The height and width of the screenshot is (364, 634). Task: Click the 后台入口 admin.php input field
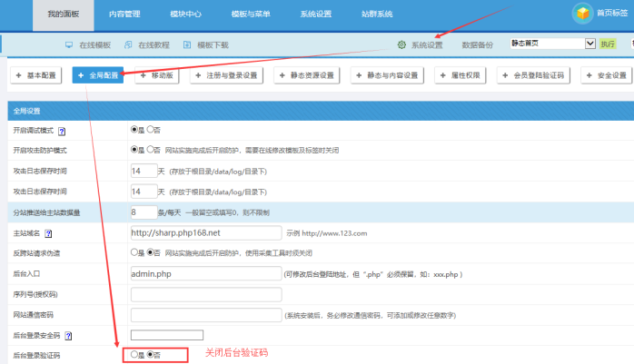(204, 272)
